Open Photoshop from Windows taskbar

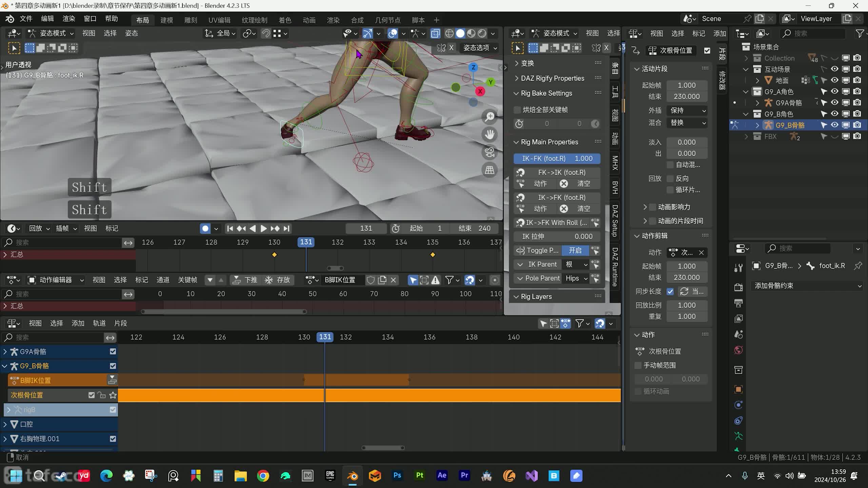[397, 476]
